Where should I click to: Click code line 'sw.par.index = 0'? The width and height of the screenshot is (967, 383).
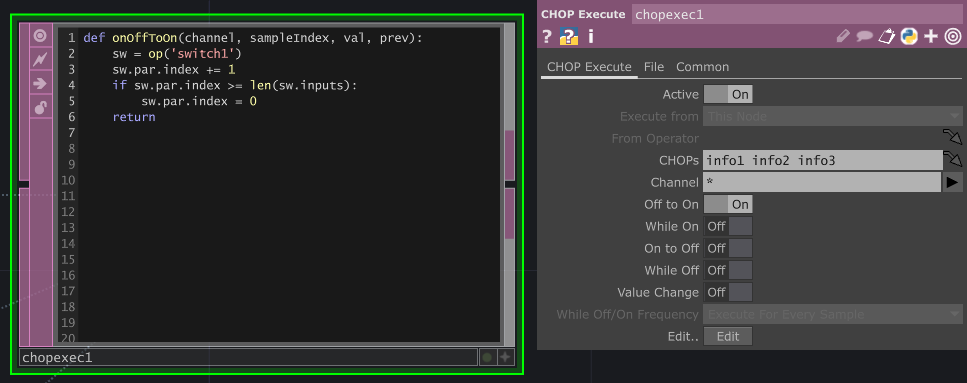coord(199,101)
